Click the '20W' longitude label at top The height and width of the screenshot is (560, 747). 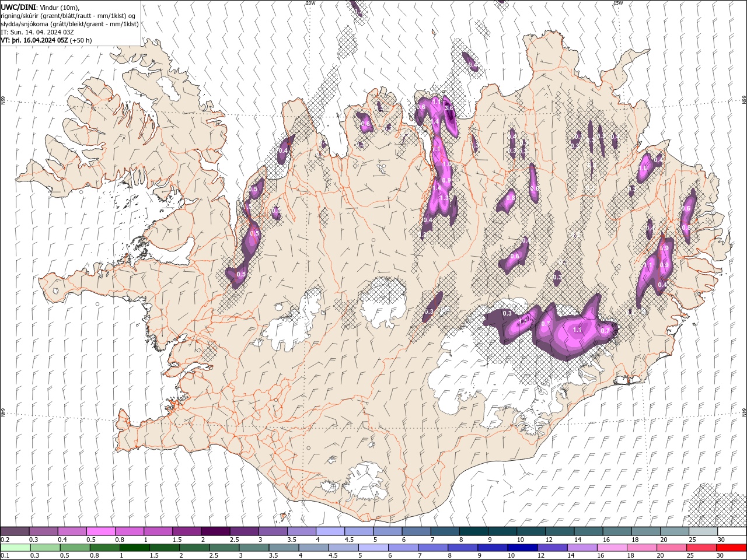[310, 3]
